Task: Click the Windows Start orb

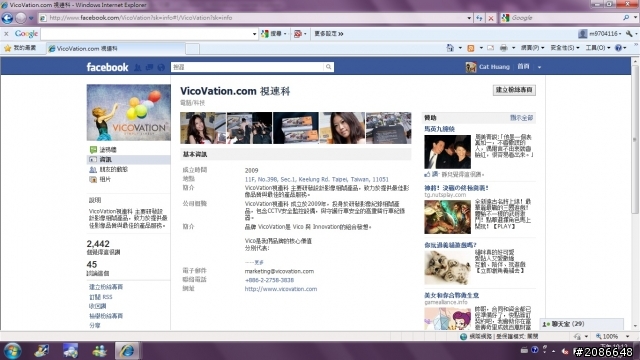Action: (12, 351)
